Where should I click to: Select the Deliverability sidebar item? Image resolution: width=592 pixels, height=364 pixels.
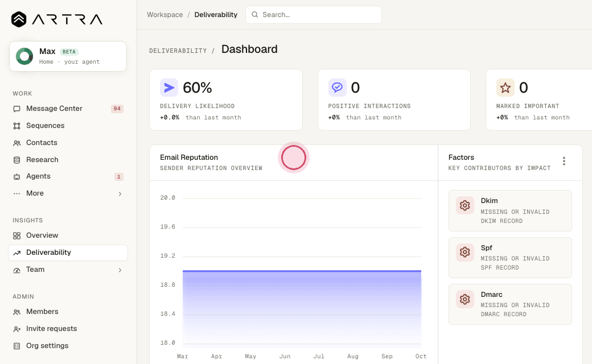(x=68, y=253)
